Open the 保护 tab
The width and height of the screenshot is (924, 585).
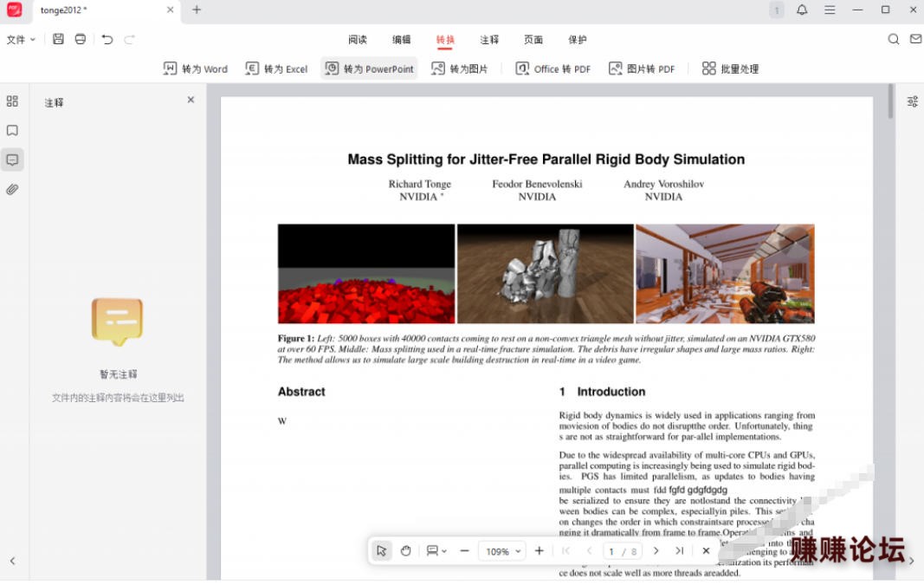tap(578, 40)
